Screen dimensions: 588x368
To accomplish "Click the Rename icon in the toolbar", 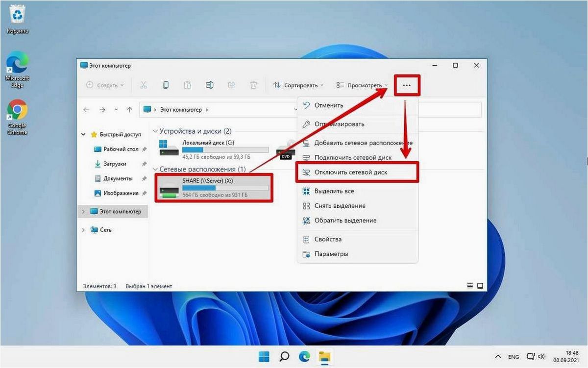I will [x=209, y=85].
